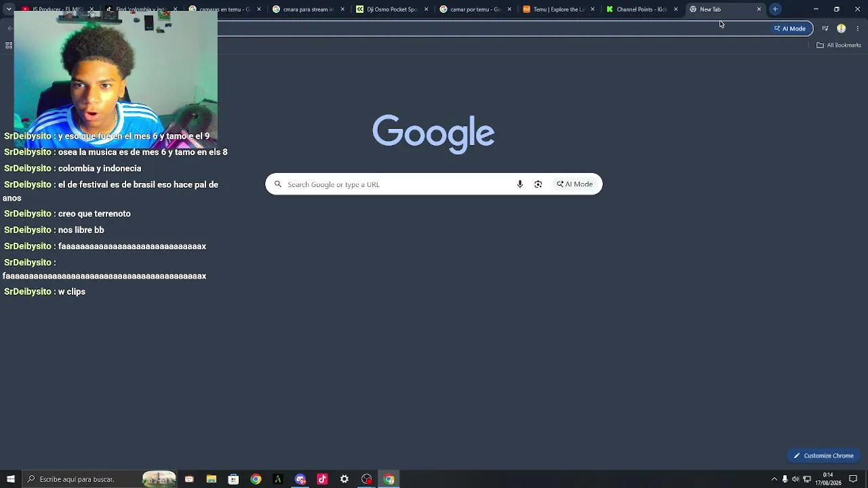This screenshot has height=488, width=868.
Task: Open Microsoft Store from the taskbar
Action: pyautogui.click(x=233, y=479)
